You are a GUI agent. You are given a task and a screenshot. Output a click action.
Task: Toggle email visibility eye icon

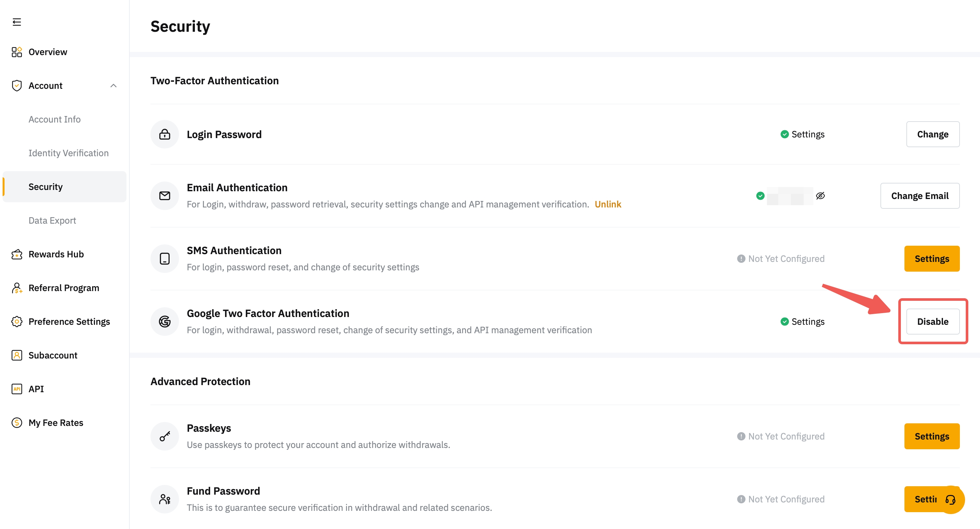pyautogui.click(x=820, y=195)
